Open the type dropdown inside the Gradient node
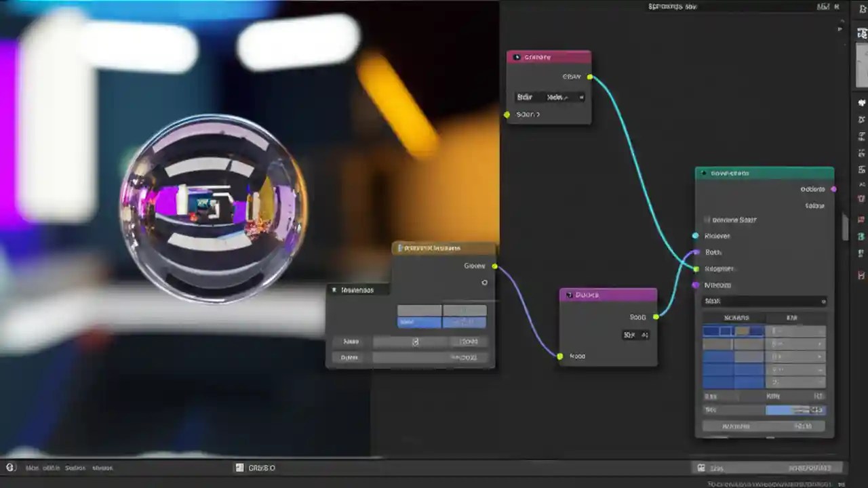This screenshot has width=868, height=488. click(556, 97)
